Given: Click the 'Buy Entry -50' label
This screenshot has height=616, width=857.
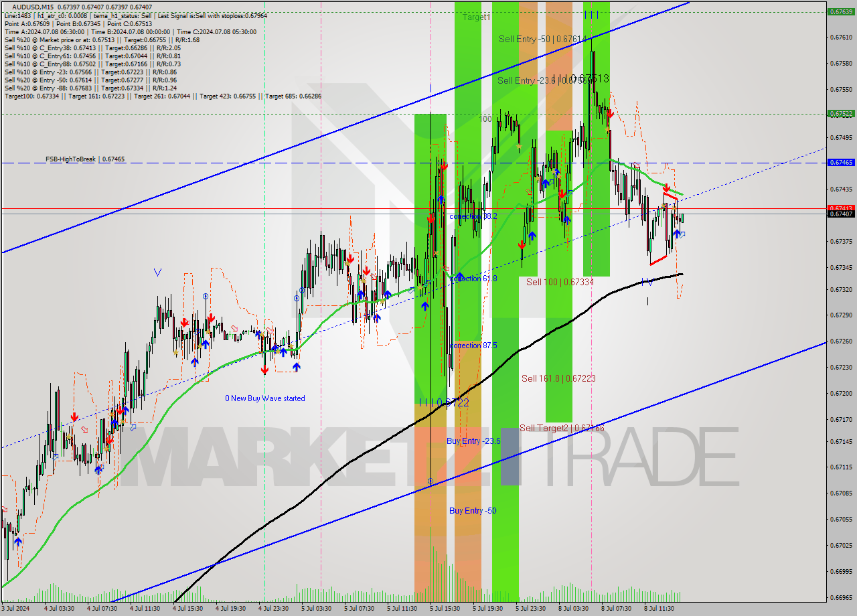Looking at the screenshot, I should [473, 510].
